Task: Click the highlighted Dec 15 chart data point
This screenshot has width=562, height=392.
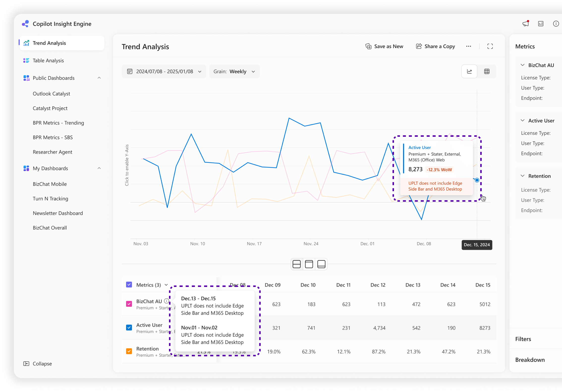Action: [x=477, y=180]
